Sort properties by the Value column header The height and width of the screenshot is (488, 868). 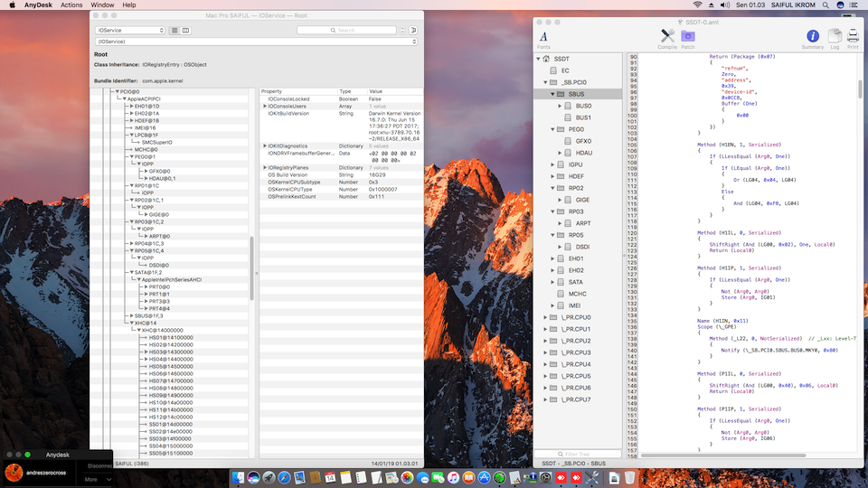[395, 91]
